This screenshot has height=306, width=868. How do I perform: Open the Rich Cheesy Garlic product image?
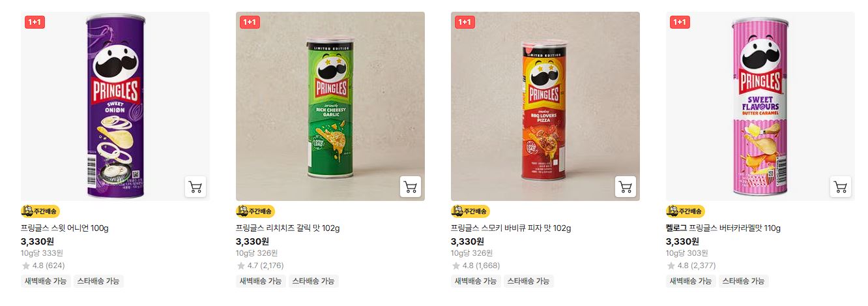[x=330, y=106]
